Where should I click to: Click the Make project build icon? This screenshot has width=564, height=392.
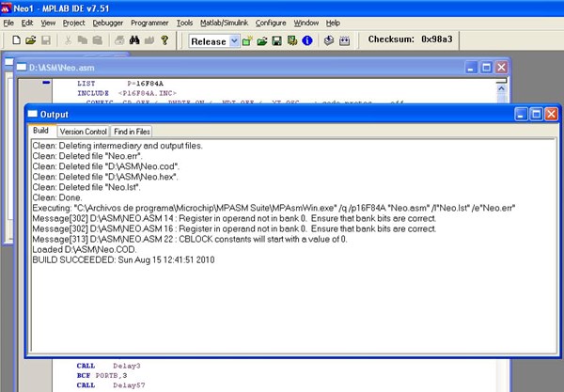[x=329, y=40]
